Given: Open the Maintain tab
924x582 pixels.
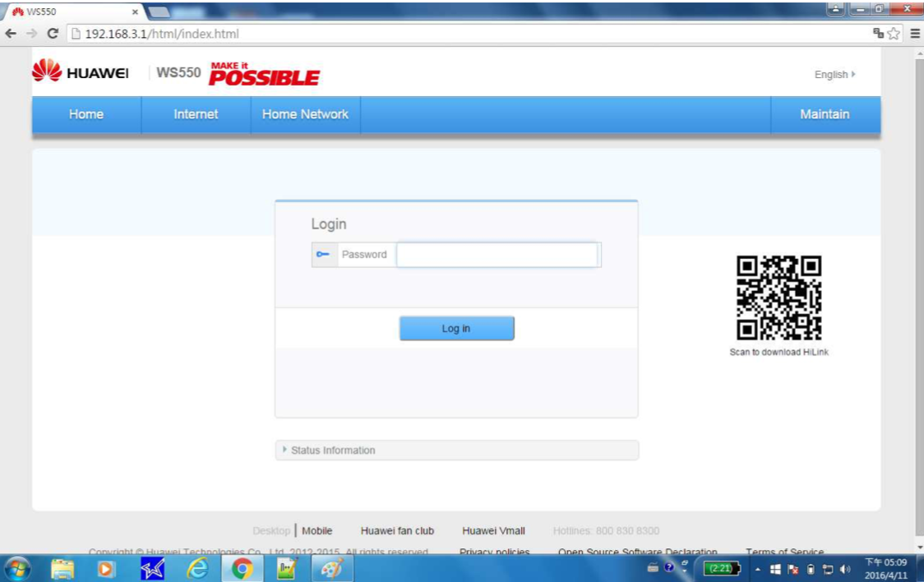Looking at the screenshot, I should 825,114.
